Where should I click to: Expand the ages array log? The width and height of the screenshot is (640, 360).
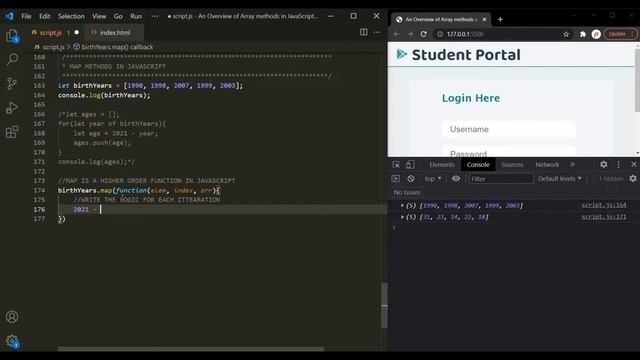point(402,217)
